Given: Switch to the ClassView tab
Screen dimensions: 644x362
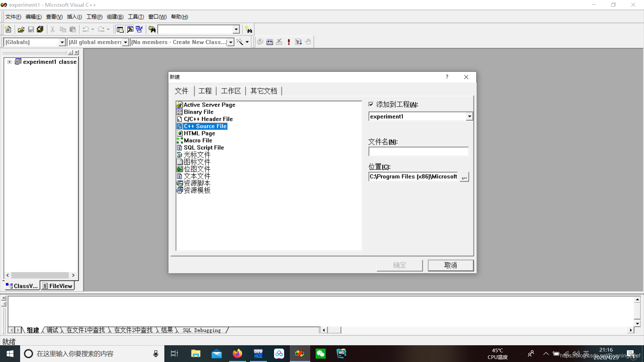Looking at the screenshot, I should coord(22,286).
